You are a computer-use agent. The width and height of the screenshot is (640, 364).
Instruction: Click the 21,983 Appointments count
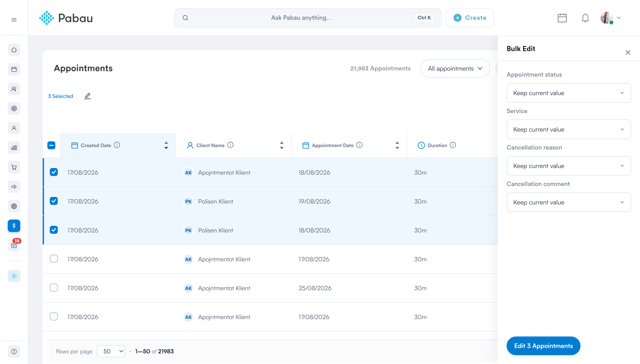[x=380, y=68]
